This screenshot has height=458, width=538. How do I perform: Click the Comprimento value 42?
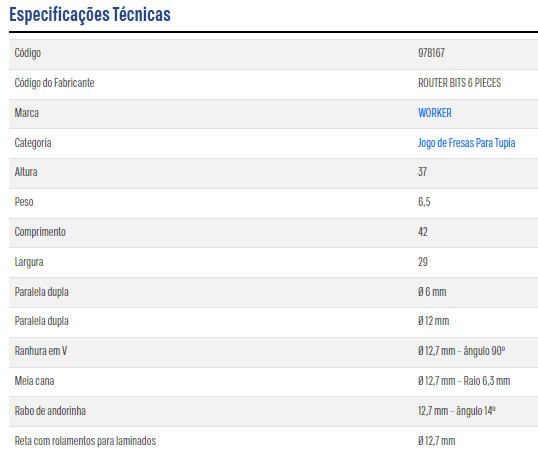pos(422,232)
